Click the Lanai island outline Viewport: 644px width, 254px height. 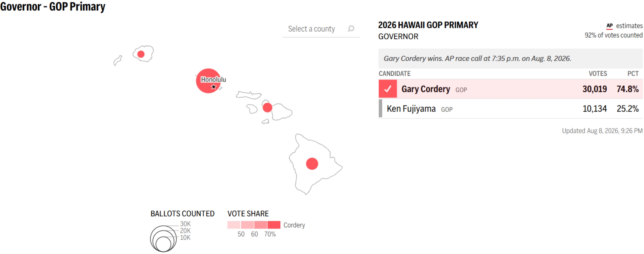coord(252,109)
